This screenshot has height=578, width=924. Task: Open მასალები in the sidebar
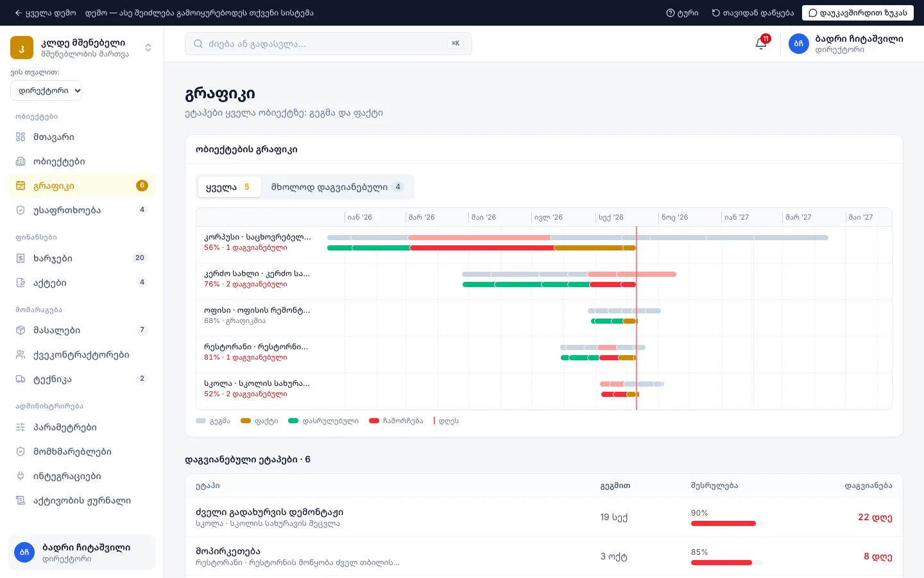(x=82, y=330)
